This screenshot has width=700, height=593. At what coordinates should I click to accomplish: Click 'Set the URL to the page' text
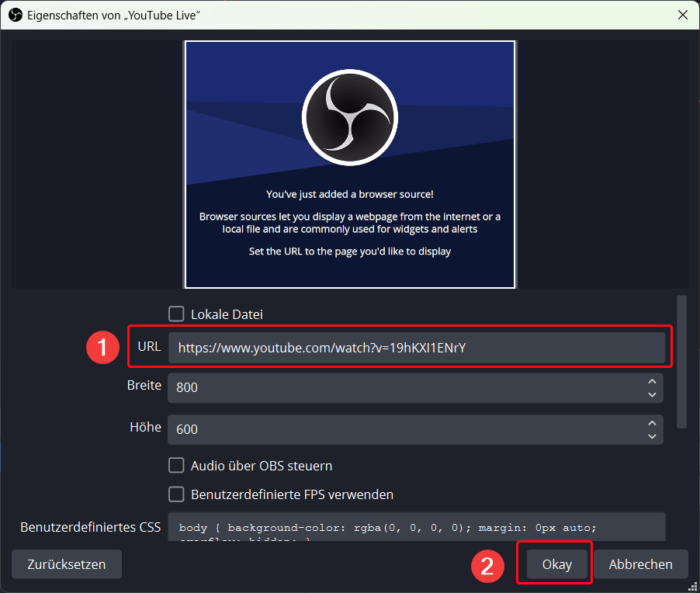[303, 251]
